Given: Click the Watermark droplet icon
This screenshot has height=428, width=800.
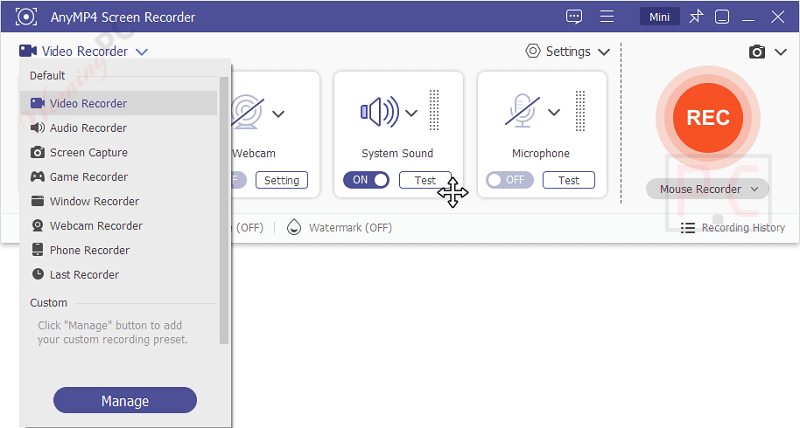Looking at the screenshot, I should pos(293,227).
